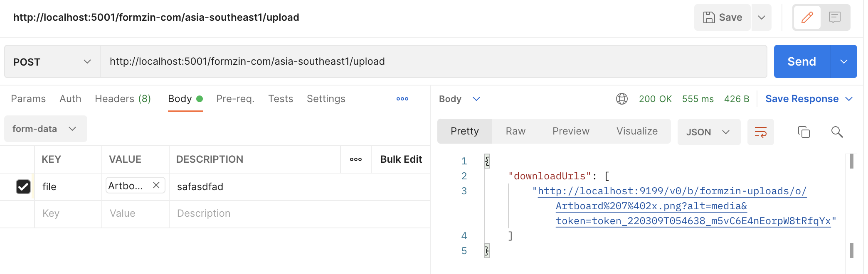Image resolution: width=868 pixels, height=274 pixels.
Task: Open the comments icon
Action: [x=834, y=17]
